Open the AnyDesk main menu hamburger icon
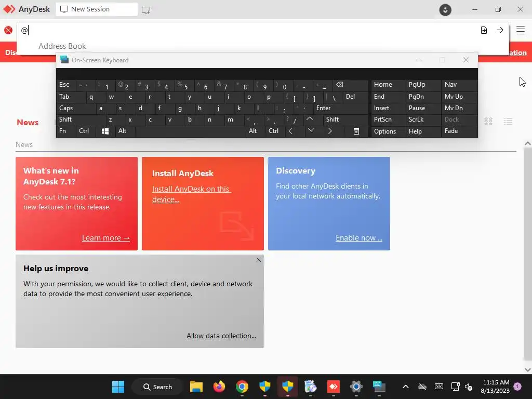 coord(521,30)
